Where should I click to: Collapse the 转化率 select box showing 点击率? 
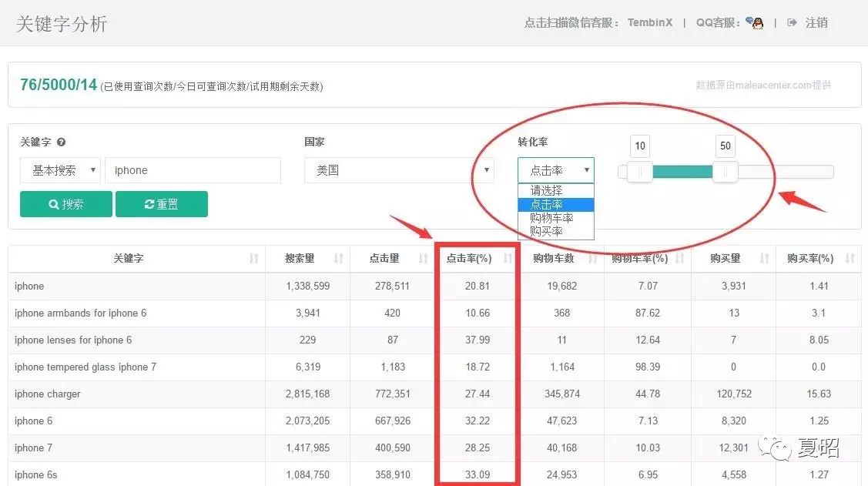[556, 170]
